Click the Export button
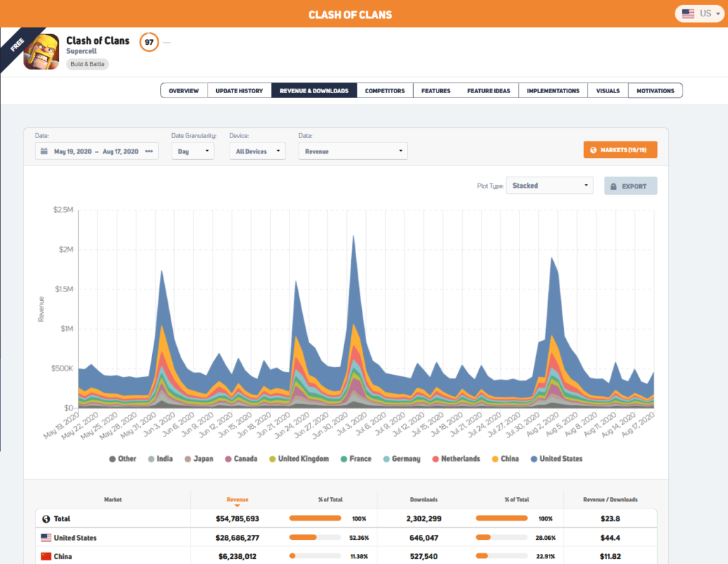The height and width of the screenshot is (564, 728). click(631, 186)
